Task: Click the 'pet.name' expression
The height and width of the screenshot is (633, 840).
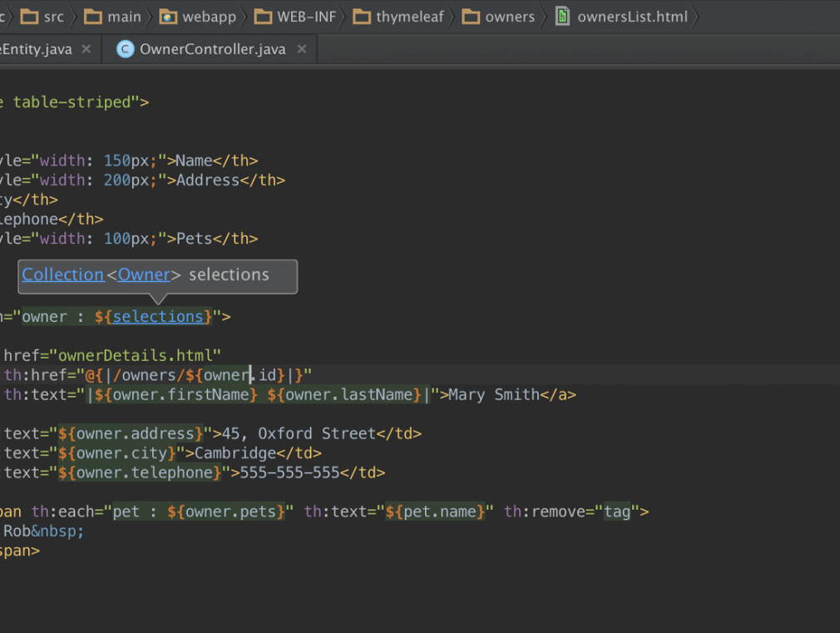Action: [439, 512]
